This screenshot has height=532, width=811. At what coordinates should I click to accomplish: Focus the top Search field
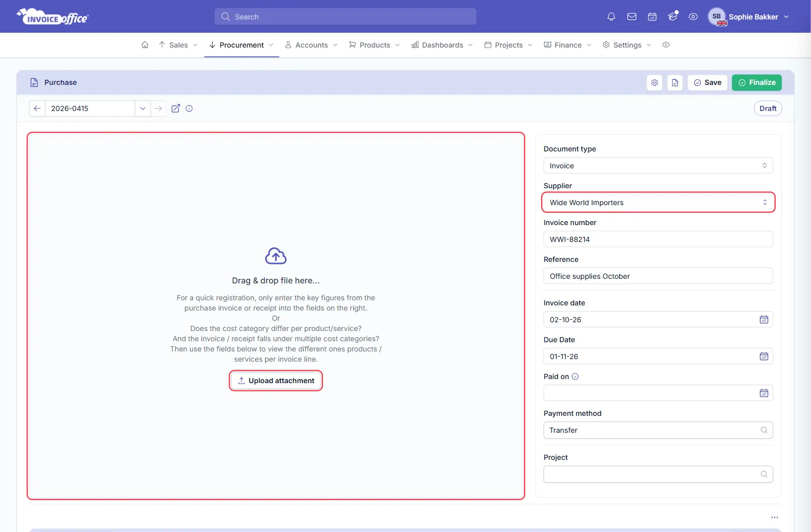(x=345, y=17)
